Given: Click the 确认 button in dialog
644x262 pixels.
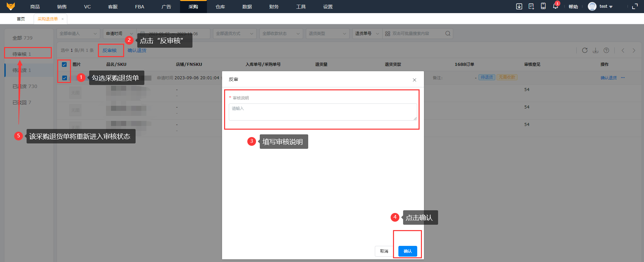Looking at the screenshot, I should click(x=407, y=251).
